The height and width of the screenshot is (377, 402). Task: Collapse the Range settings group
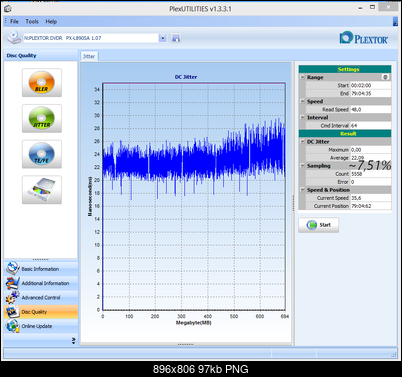pyautogui.click(x=302, y=77)
